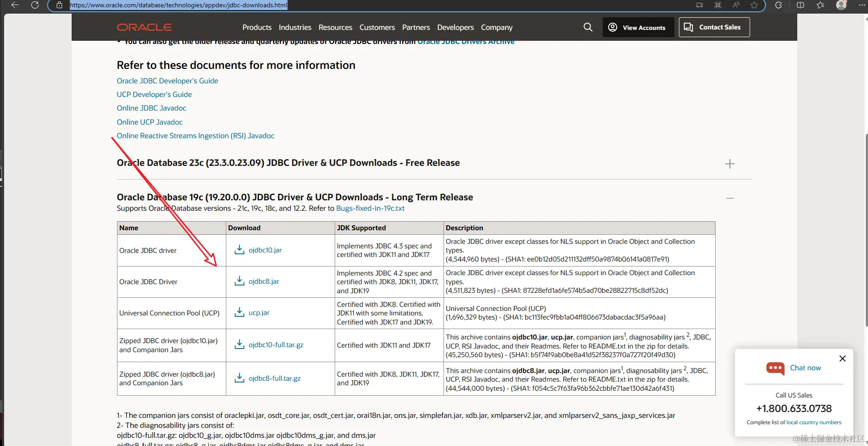
Task: Toggle the read aloud icon in address bar
Action: [x=736, y=5]
